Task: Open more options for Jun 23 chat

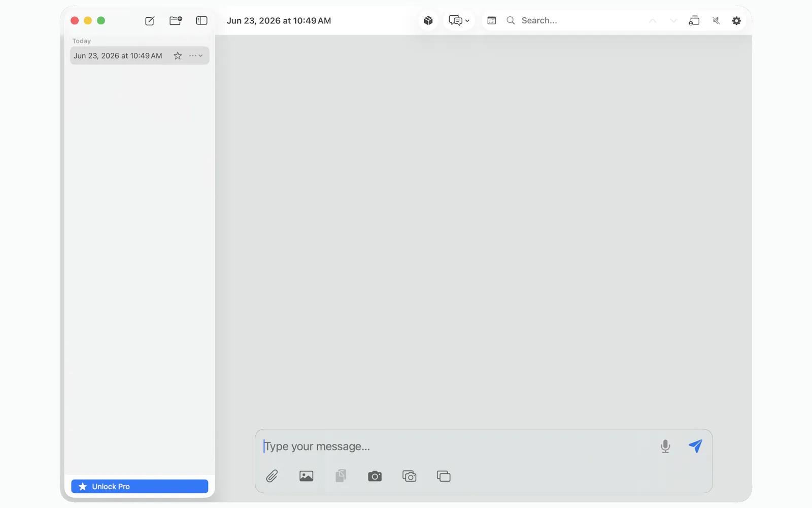Action: pos(196,56)
